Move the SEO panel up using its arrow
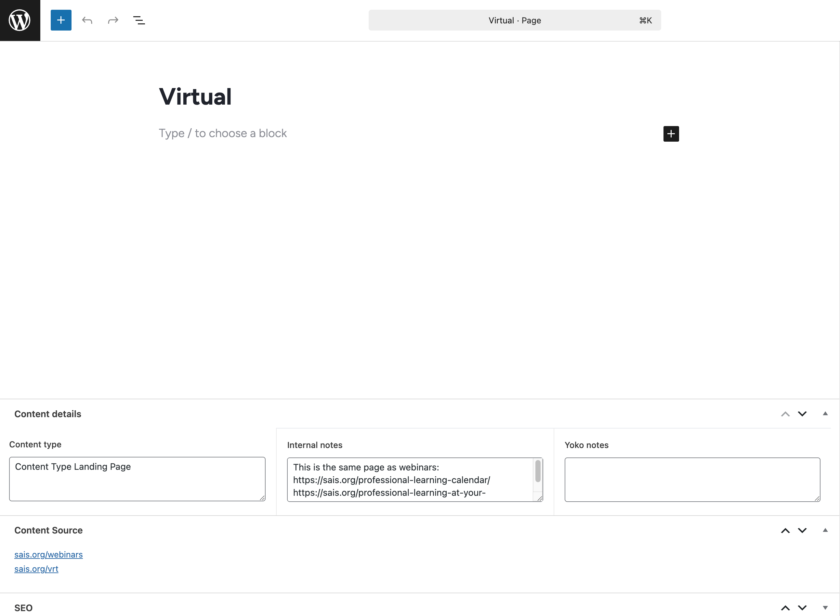The height and width of the screenshot is (616, 840). pos(785,608)
